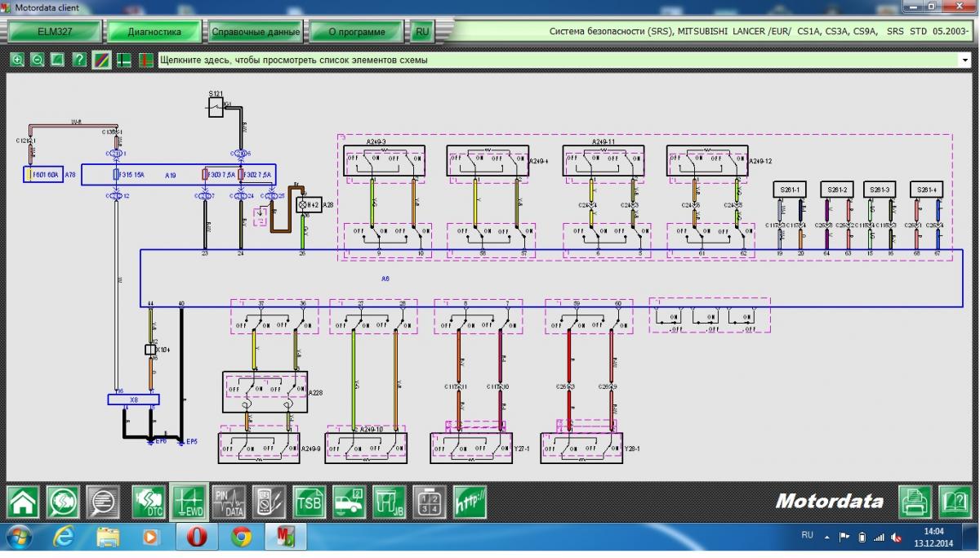The image size is (980, 558).
Task: Click the A19 fuse box label
Action: tap(171, 176)
